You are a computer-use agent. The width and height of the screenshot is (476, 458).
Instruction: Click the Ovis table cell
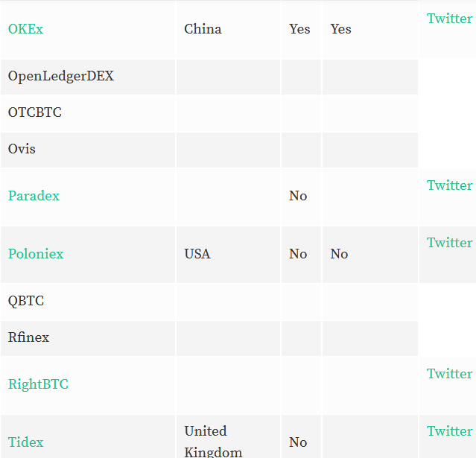[x=88, y=150]
